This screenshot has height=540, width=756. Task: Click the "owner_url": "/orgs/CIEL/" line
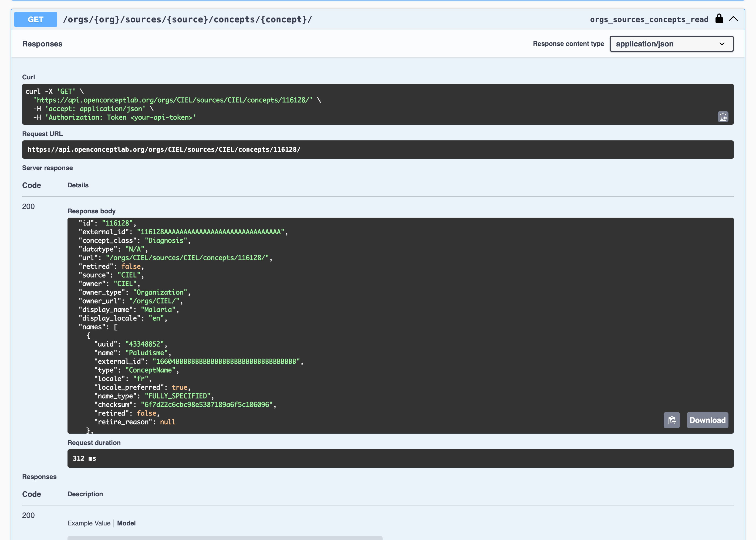click(x=131, y=301)
